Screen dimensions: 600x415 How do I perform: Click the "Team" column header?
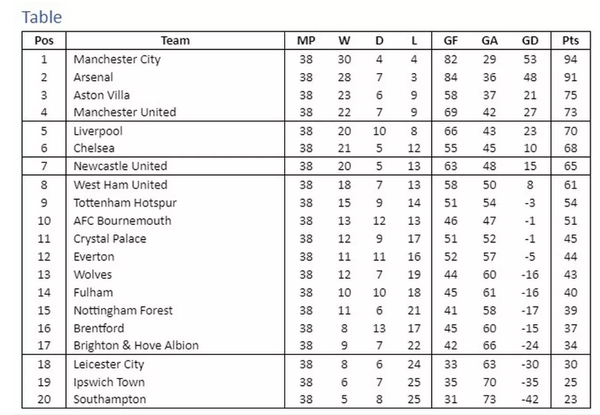coord(175,41)
